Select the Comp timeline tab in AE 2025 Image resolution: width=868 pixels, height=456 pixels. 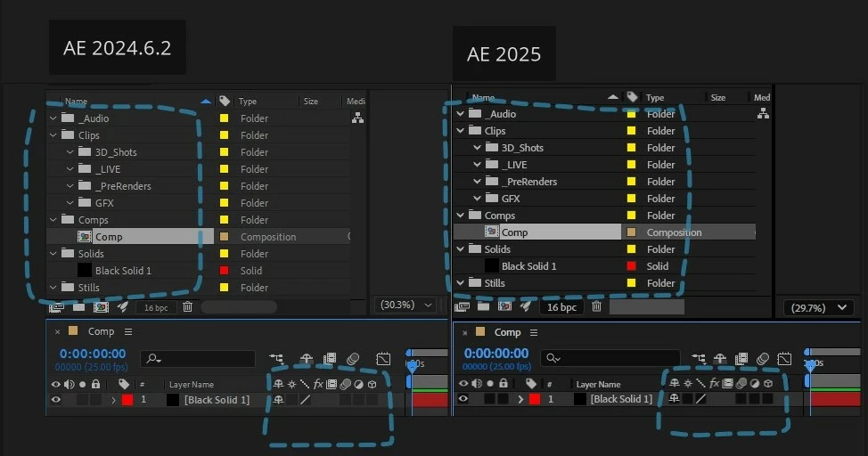pos(507,332)
